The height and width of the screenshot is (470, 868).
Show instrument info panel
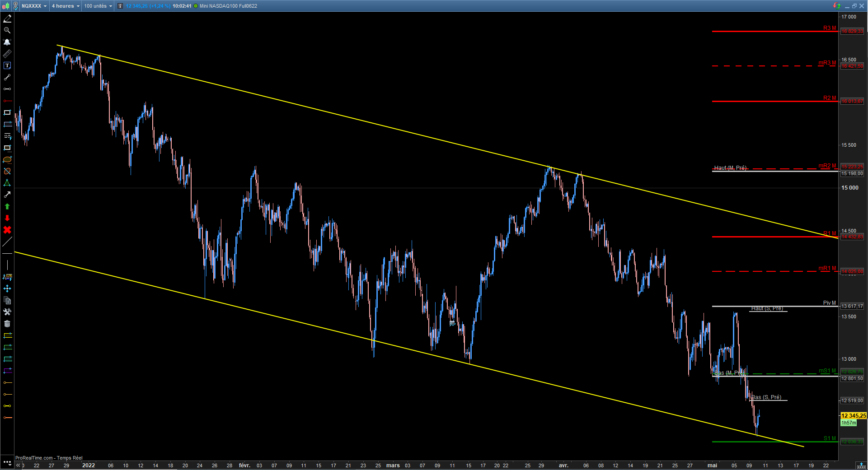point(120,6)
